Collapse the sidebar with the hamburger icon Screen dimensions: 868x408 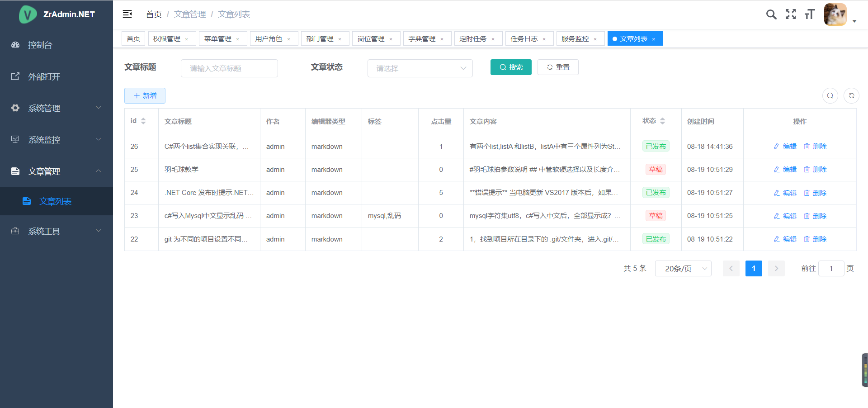(127, 14)
